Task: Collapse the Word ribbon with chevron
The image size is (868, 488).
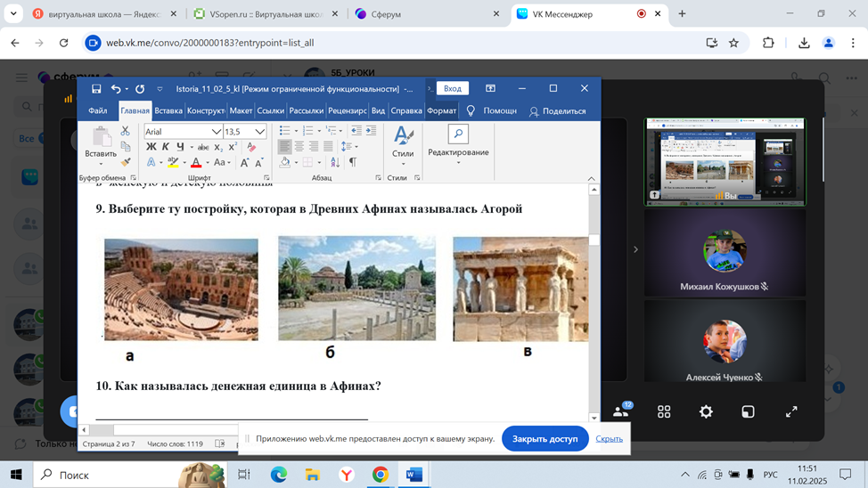Action: coord(591,178)
